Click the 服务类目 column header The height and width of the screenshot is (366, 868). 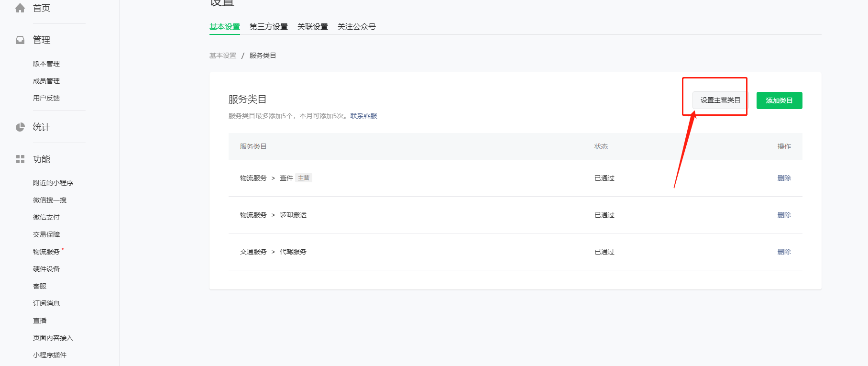click(x=253, y=146)
